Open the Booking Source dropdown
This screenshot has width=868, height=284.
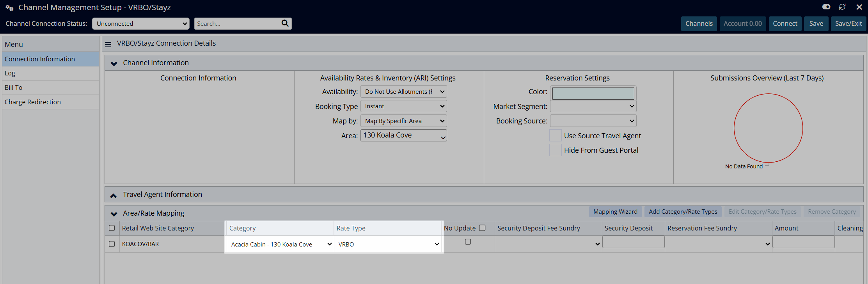(x=593, y=121)
